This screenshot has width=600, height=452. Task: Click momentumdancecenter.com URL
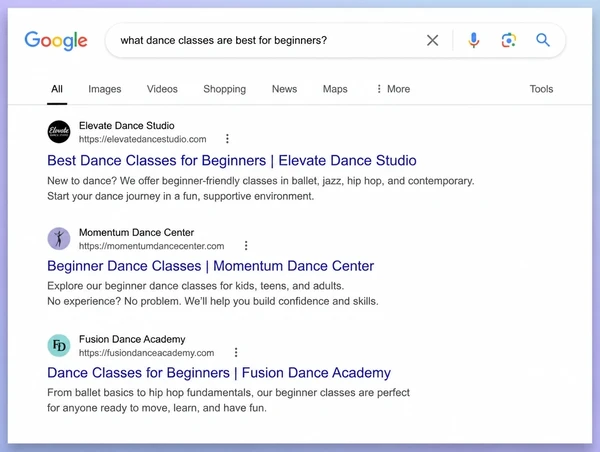(152, 246)
